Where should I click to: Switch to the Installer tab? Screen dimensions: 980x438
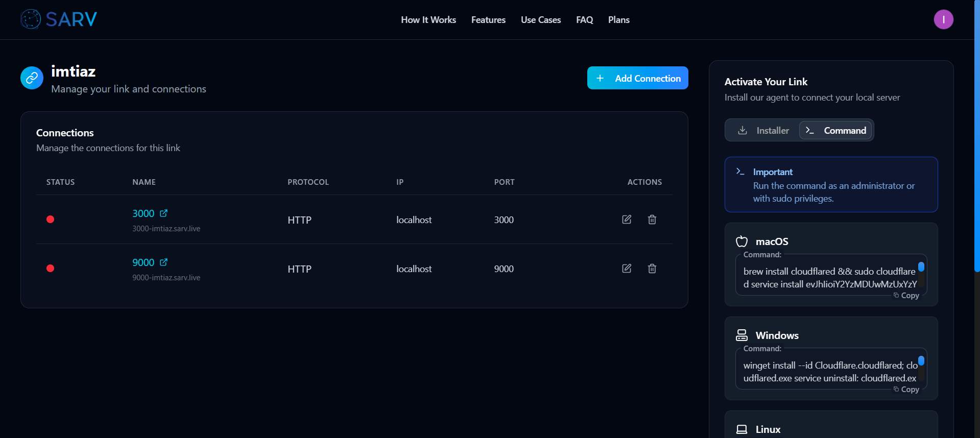[763, 131]
